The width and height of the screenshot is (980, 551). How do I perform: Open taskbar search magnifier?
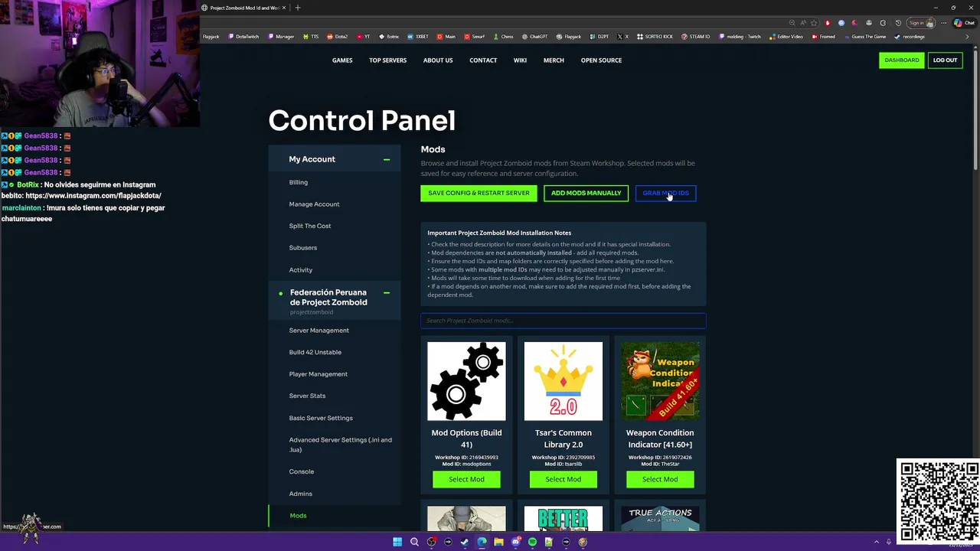[414, 542]
